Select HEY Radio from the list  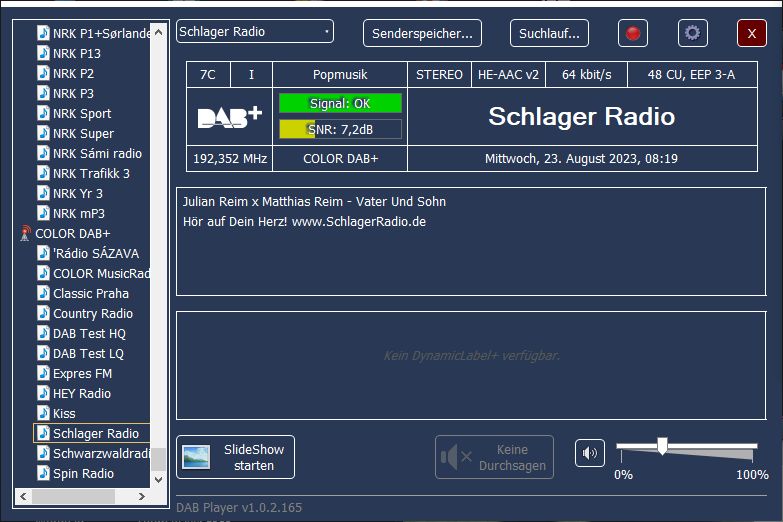pyautogui.click(x=81, y=393)
